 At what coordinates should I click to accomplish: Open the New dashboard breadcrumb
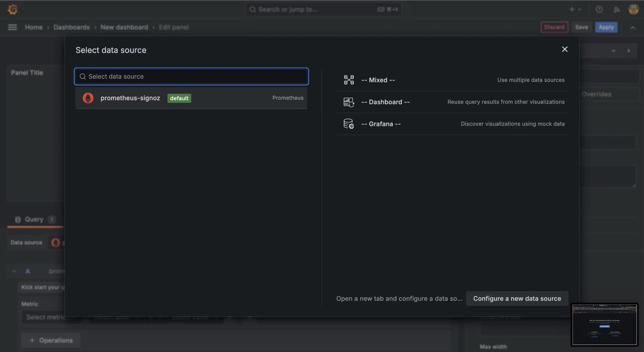[x=124, y=27]
